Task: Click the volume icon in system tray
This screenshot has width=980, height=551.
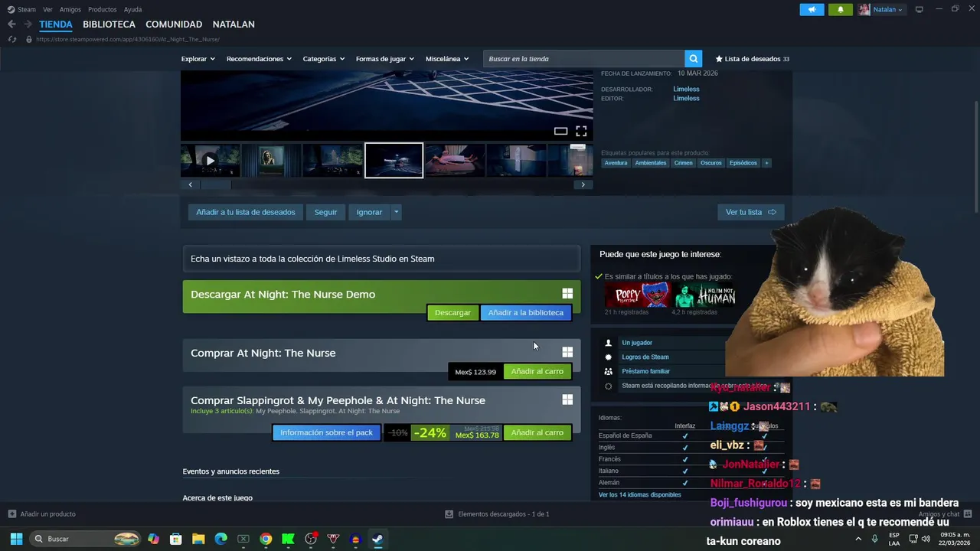Action: click(x=926, y=539)
